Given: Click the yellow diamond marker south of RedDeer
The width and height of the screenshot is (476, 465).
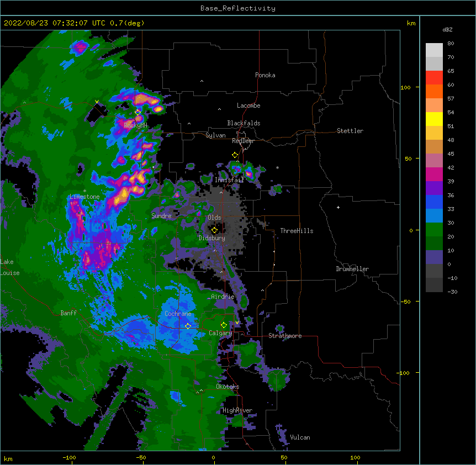Looking at the screenshot, I should point(235,155).
